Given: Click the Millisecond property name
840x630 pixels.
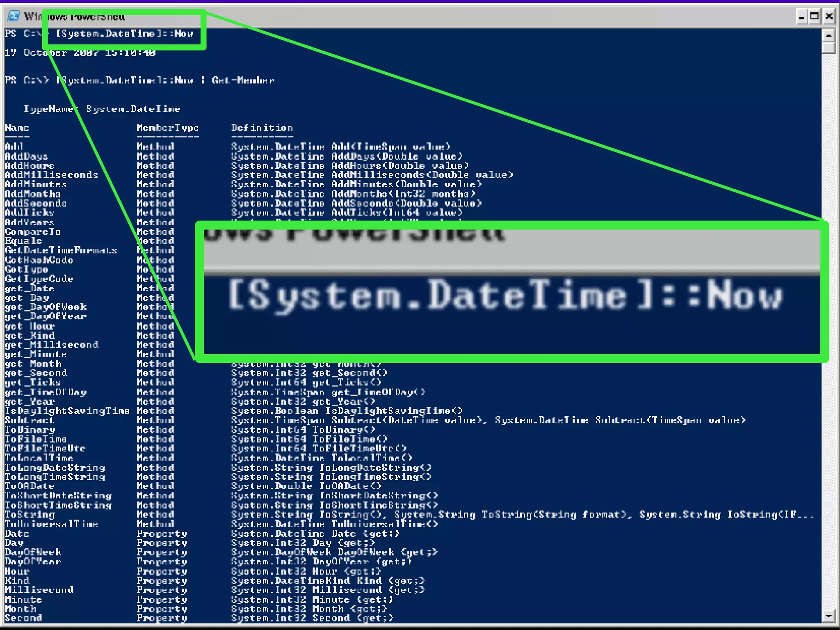Looking at the screenshot, I should (39, 590).
